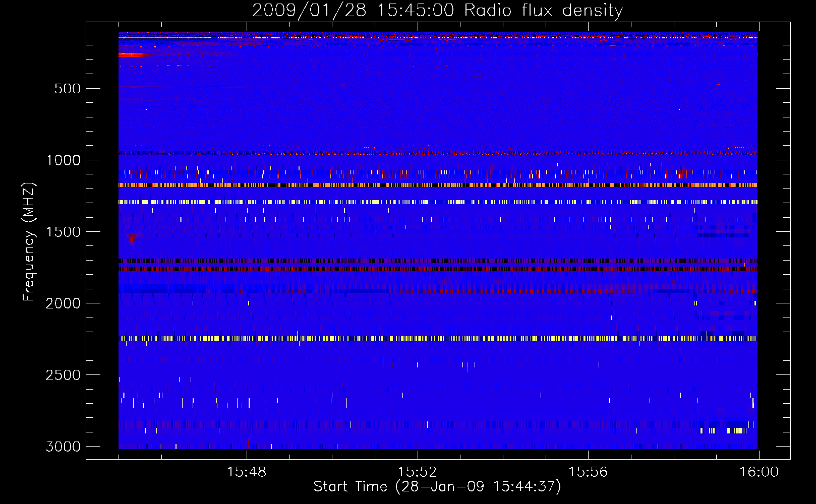Click the 15:56 time tick label

[x=588, y=472]
